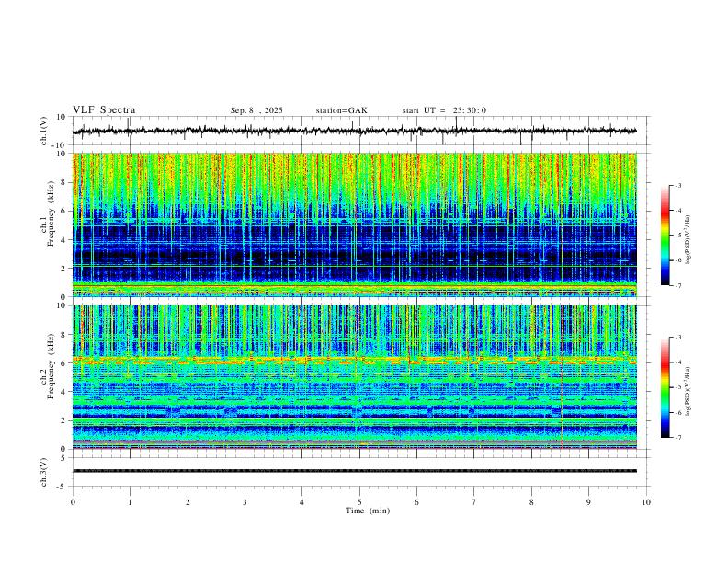Click the time axis tick label '3'
The image size is (728, 563).
click(245, 502)
